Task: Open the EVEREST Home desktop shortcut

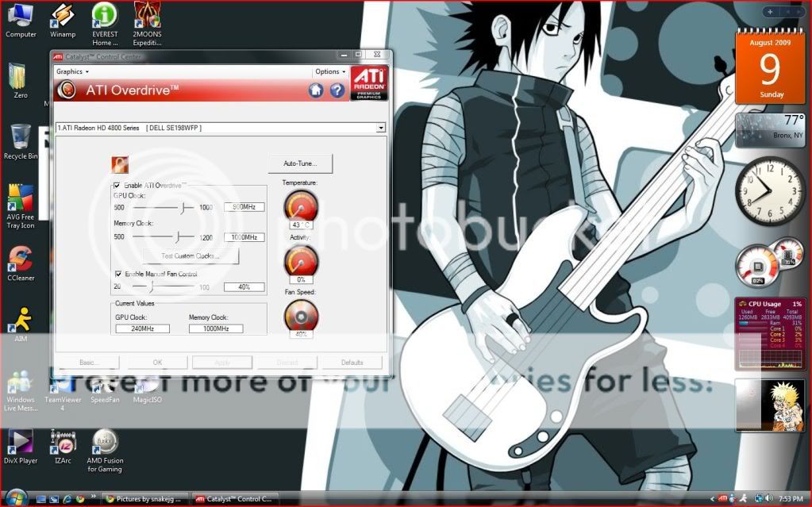Action: point(105,25)
